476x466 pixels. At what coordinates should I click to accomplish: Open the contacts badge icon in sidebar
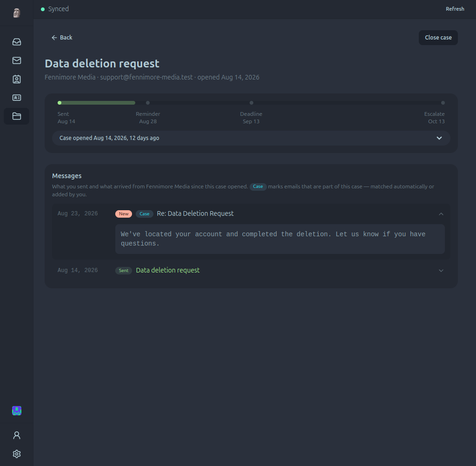point(17,79)
